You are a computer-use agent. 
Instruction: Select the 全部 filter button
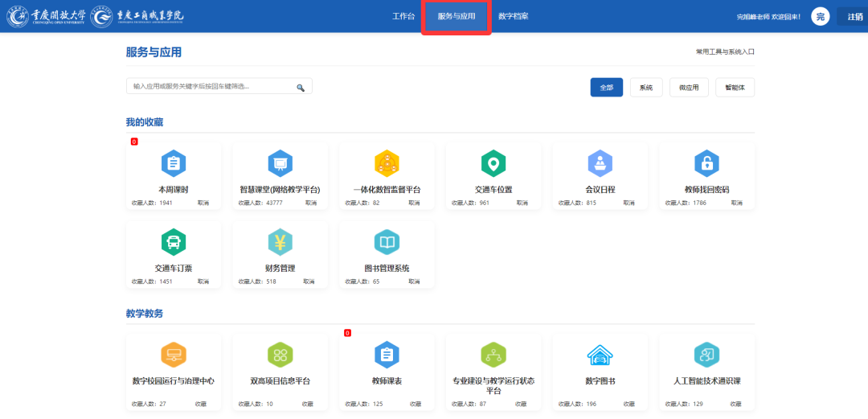(606, 87)
